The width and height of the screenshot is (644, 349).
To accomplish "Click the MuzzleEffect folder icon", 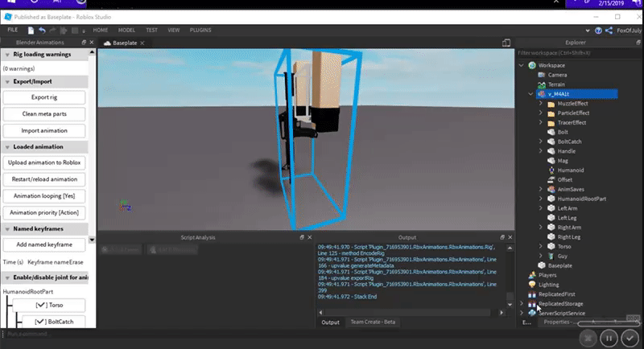I will 551,104.
